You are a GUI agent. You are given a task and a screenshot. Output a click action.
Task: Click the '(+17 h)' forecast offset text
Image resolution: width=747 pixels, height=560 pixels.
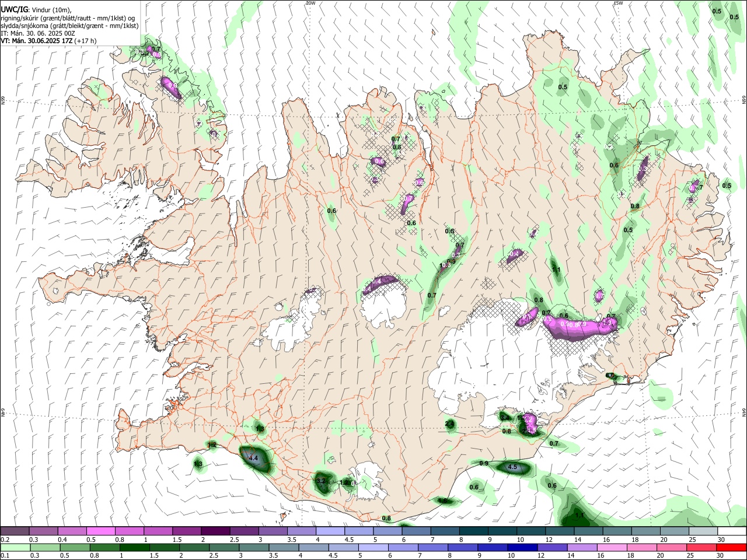click(85, 41)
